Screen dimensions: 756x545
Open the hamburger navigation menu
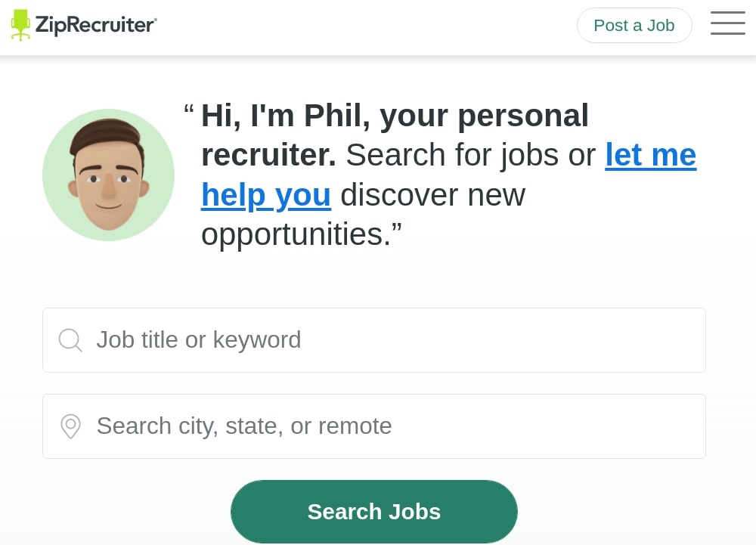727,23
